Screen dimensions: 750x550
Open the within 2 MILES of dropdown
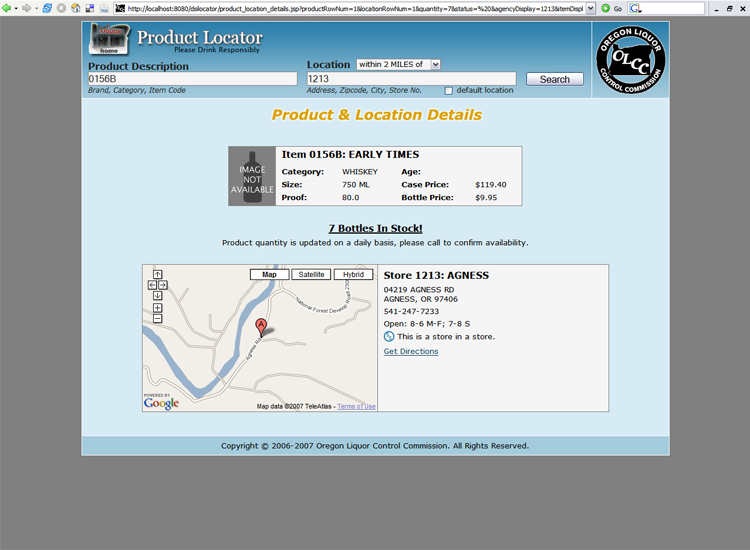click(398, 65)
